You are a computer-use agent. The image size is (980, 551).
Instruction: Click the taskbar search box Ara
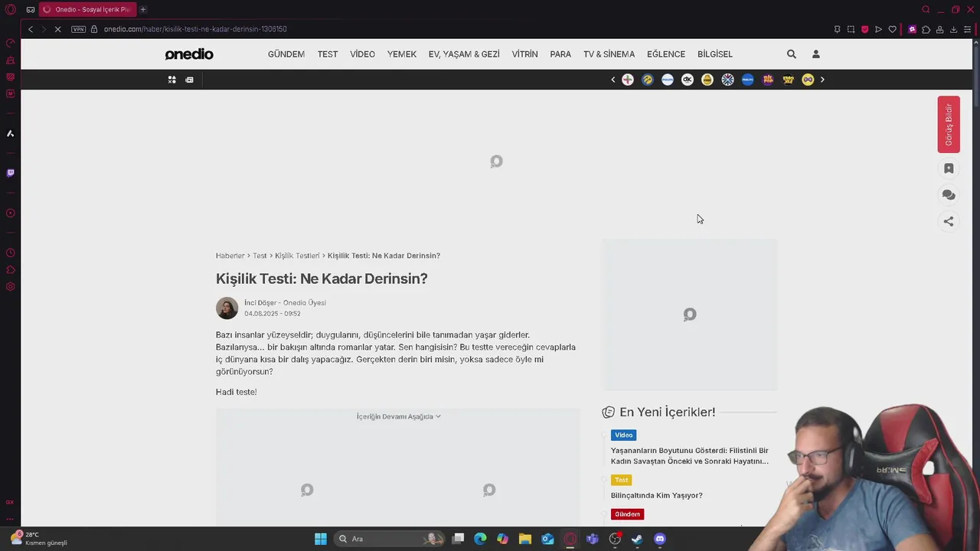[391, 539]
